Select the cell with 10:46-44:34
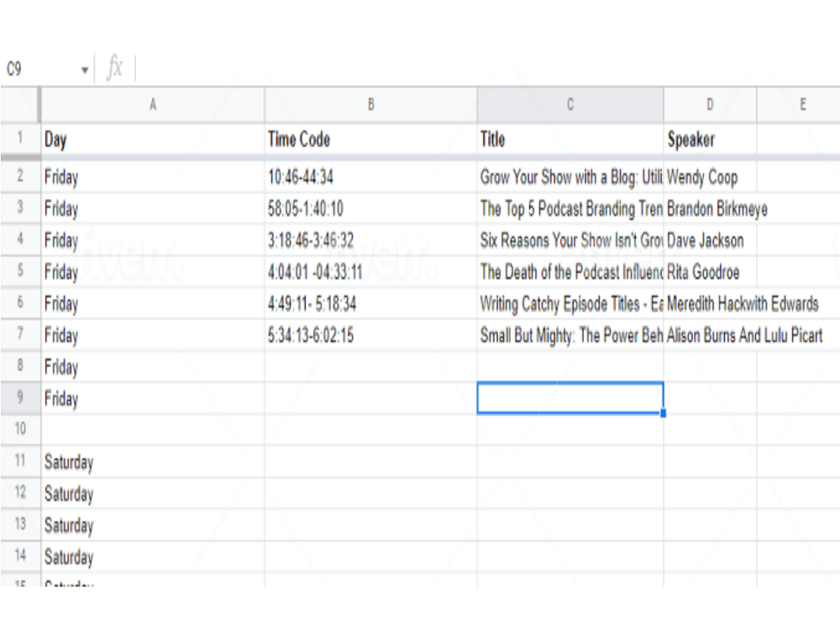The image size is (840, 630). coord(370,176)
